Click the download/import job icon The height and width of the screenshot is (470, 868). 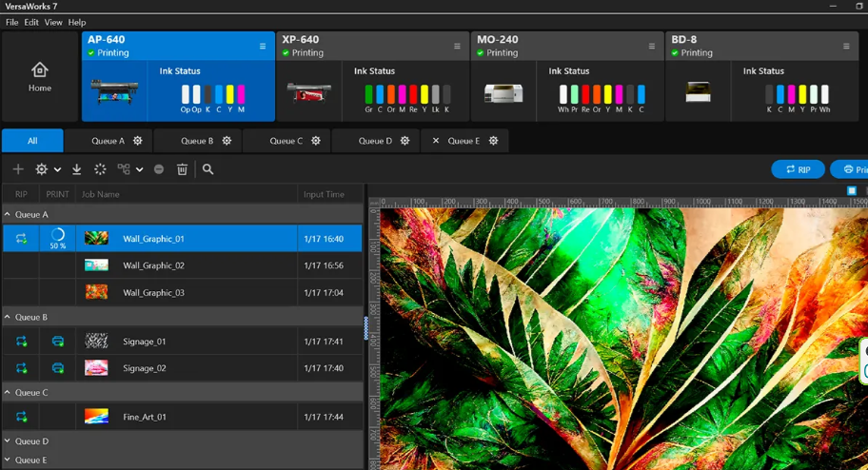(x=77, y=169)
